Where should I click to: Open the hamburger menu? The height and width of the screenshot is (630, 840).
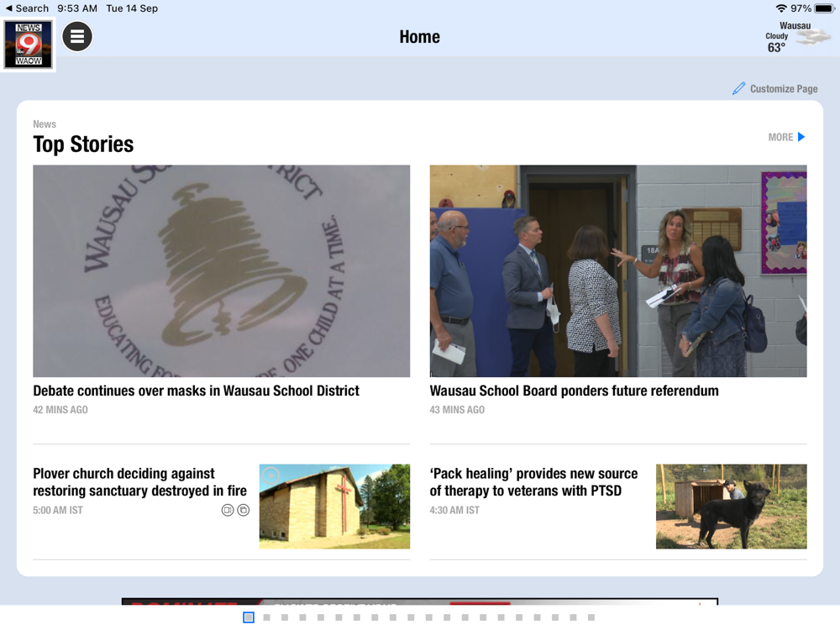(77, 36)
